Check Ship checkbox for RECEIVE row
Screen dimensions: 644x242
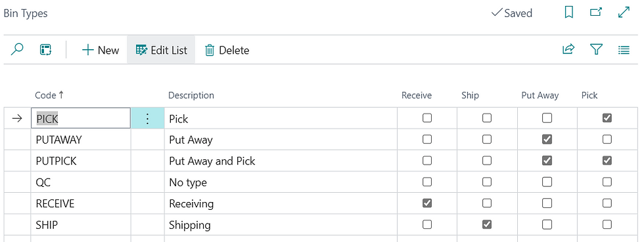pos(487,203)
